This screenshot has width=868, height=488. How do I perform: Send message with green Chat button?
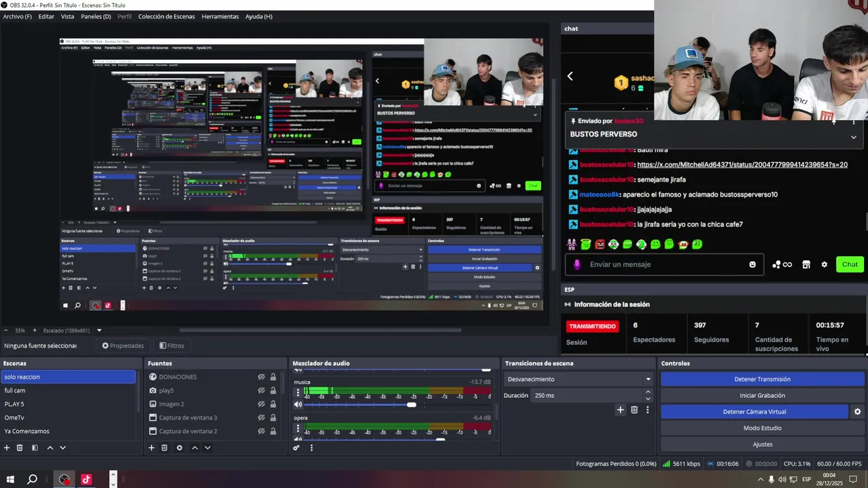click(x=850, y=264)
